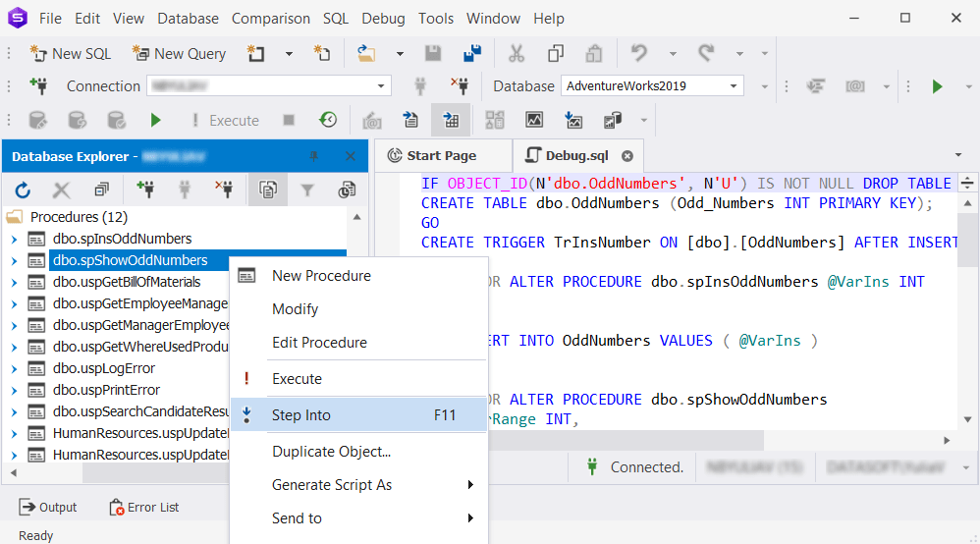980x544 pixels.
Task: Click the Refresh icon in Database Explorer
Action: (23, 190)
